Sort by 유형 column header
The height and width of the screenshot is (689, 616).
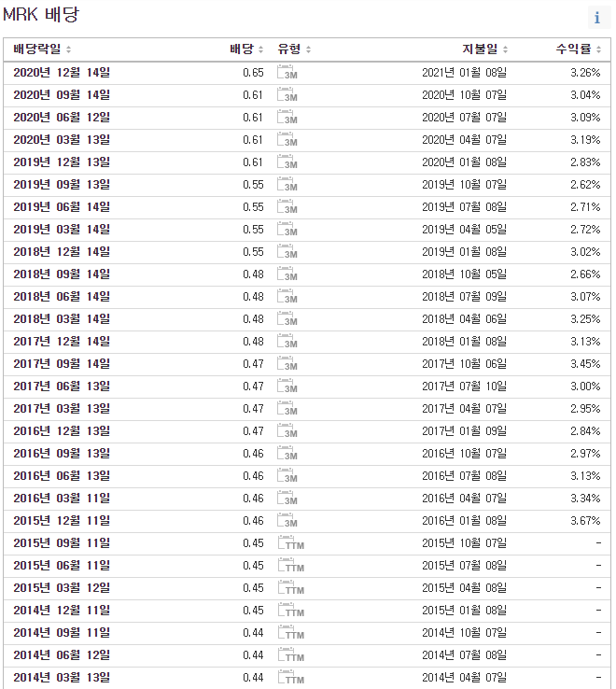[294, 49]
